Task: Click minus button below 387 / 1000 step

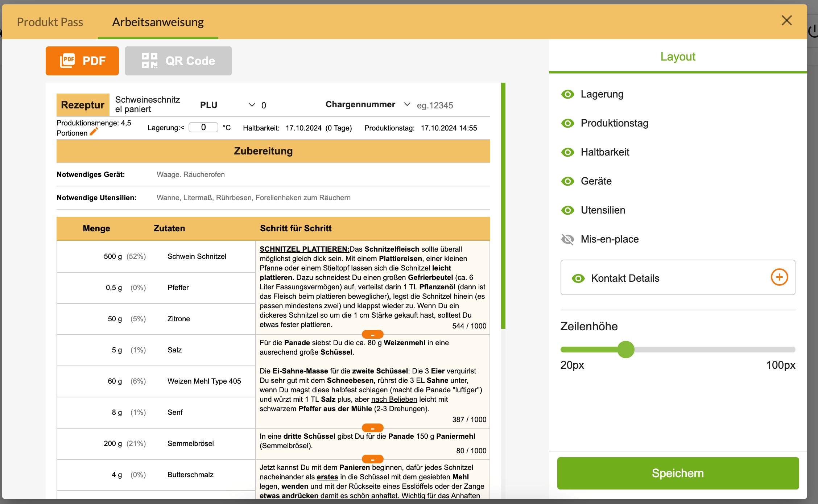Action: click(373, 428)
